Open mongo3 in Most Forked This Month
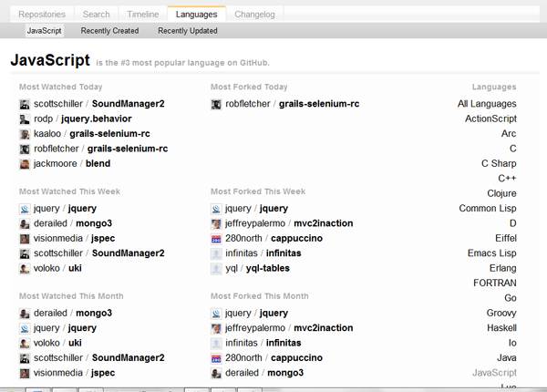 tap(285, 373)
